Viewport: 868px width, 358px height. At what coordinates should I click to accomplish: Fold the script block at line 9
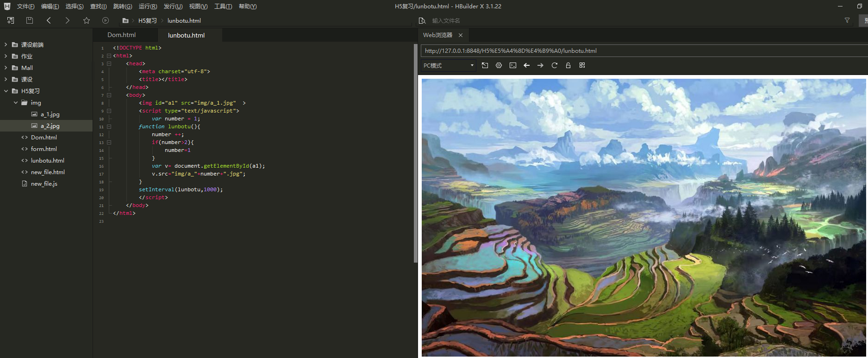tap(109, 111)
